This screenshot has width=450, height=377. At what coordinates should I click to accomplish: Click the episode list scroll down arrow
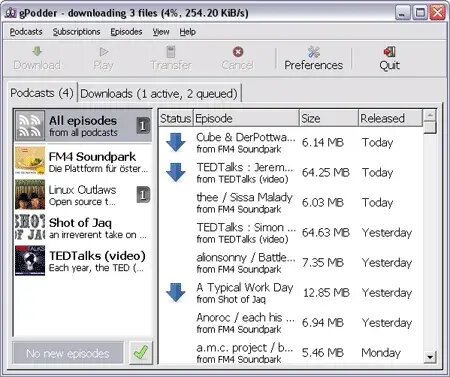coord(430,357)
